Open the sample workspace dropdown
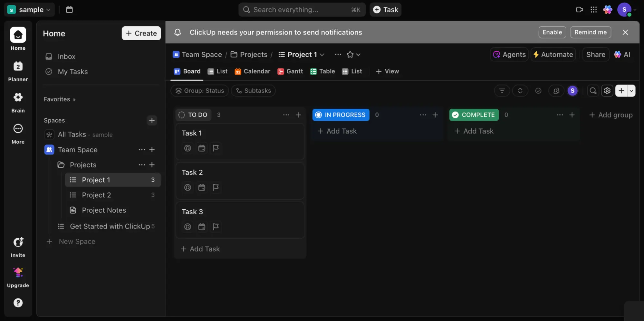Viewport: 644px width, 321px height. 29,10
